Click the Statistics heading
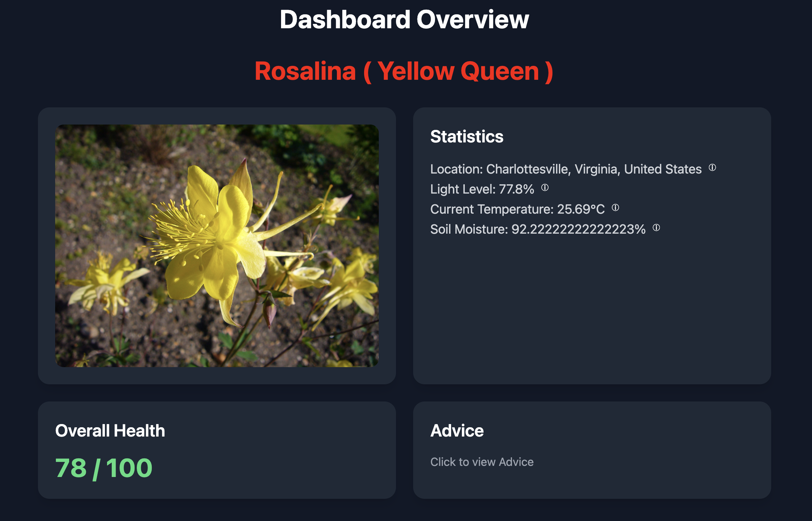Screen dimensions: 812x521 point(467,136)
